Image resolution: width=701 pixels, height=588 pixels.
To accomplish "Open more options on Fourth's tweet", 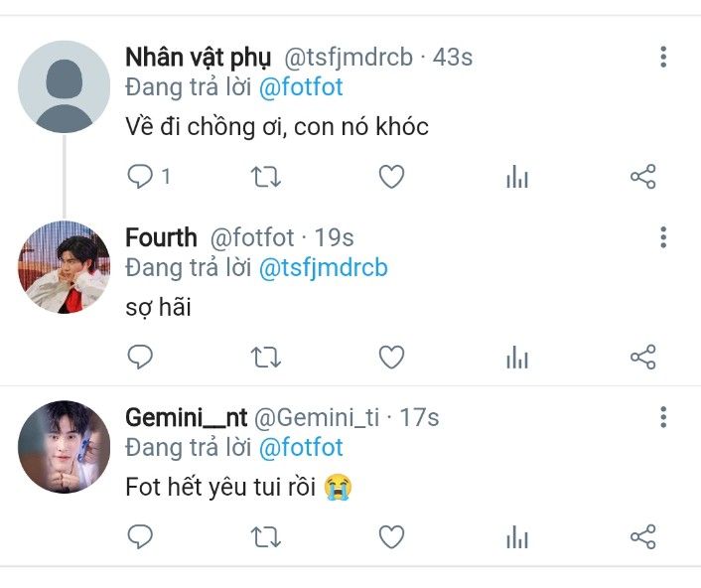I will 663,237.
